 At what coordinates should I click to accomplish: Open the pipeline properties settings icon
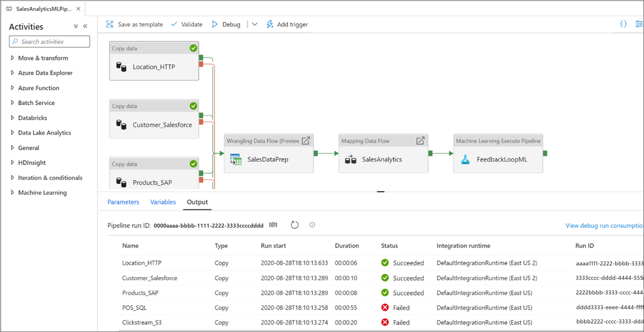(639, 24)
